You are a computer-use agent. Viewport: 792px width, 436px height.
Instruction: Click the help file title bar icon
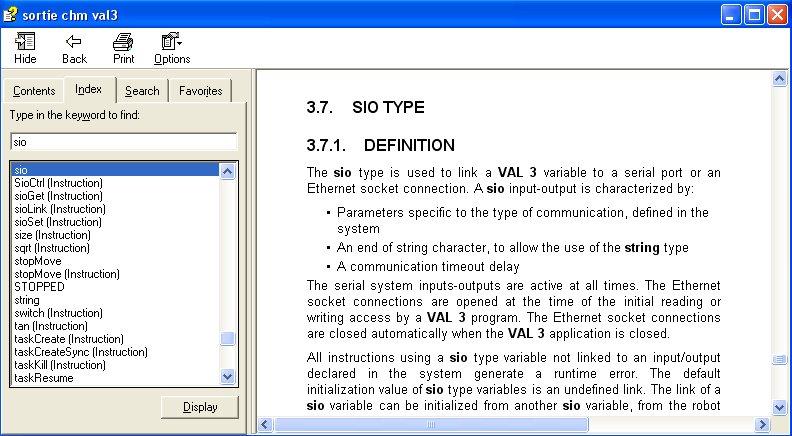tap(10, 15)
